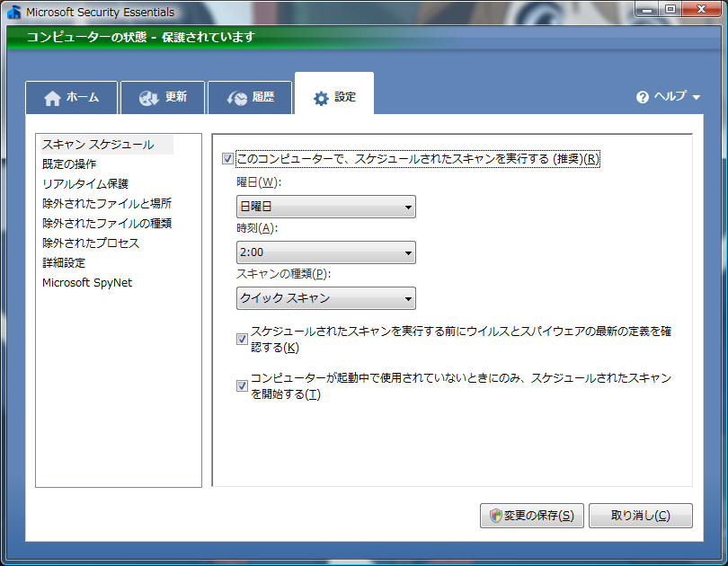Click the gear icon on 設定 tab
This screenshot has width=728, height=566.
pos(321,98)
